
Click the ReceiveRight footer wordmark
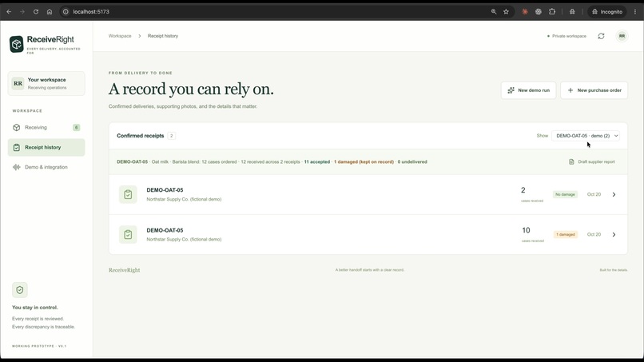125,270
